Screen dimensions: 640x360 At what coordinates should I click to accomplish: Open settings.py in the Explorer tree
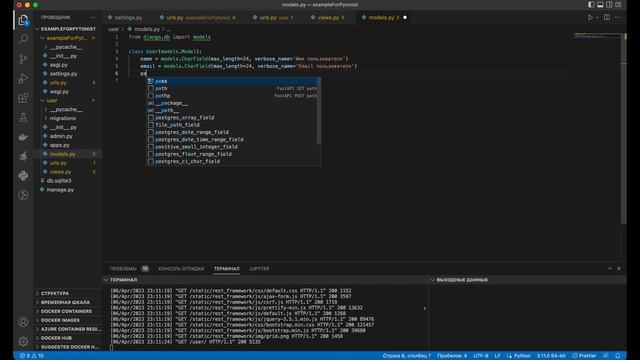tap(68, 74)
